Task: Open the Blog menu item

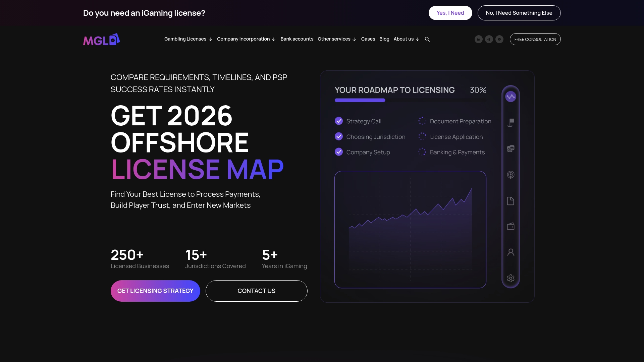Action: click(x=384, y=39)
